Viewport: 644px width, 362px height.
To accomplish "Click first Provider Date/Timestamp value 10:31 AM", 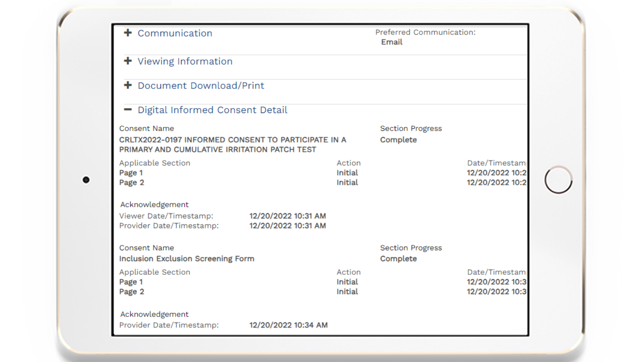I will pyautogui.click(x=287, y=226).
